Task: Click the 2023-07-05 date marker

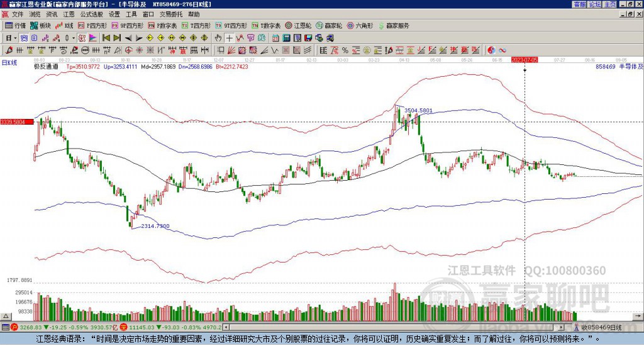Action: [x=525, y=60]
